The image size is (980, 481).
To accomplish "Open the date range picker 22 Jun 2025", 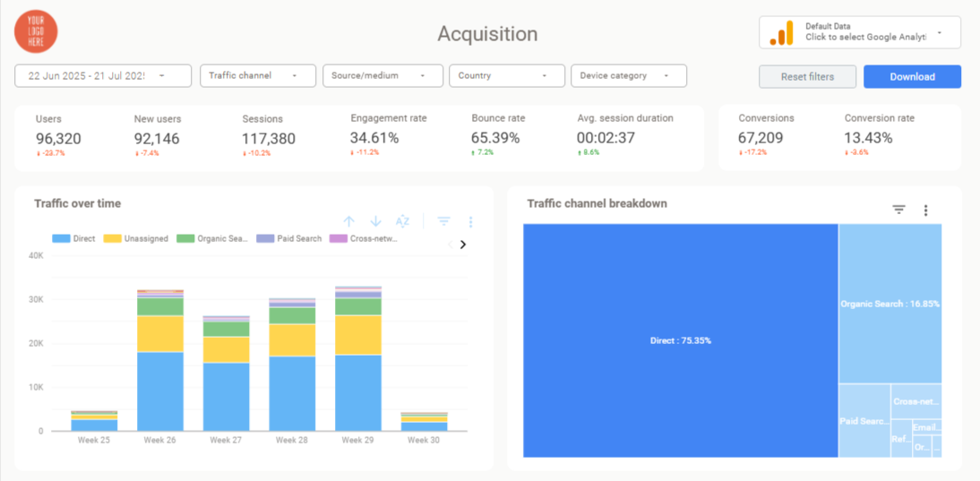I will click(x=103, y=75).
